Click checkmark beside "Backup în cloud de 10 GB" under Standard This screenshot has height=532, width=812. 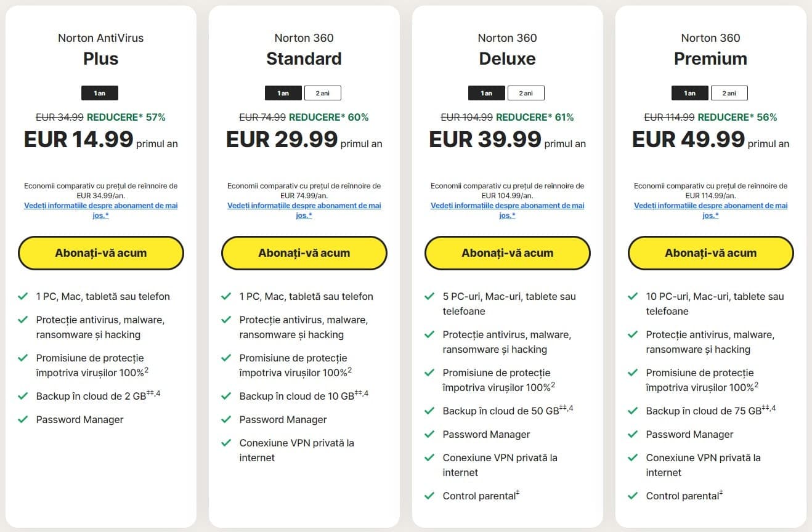click(225, 396)
